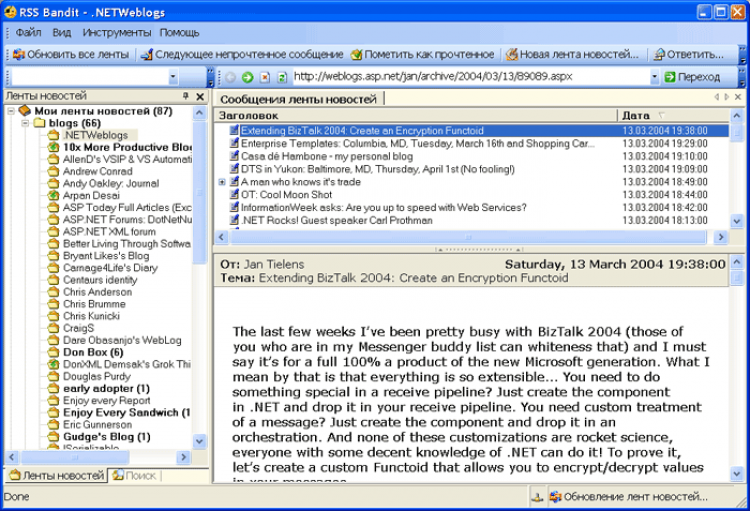Select 10x More Productive Blog feed
The width and height of the screenshot is (750, 511).
[127, 147]
